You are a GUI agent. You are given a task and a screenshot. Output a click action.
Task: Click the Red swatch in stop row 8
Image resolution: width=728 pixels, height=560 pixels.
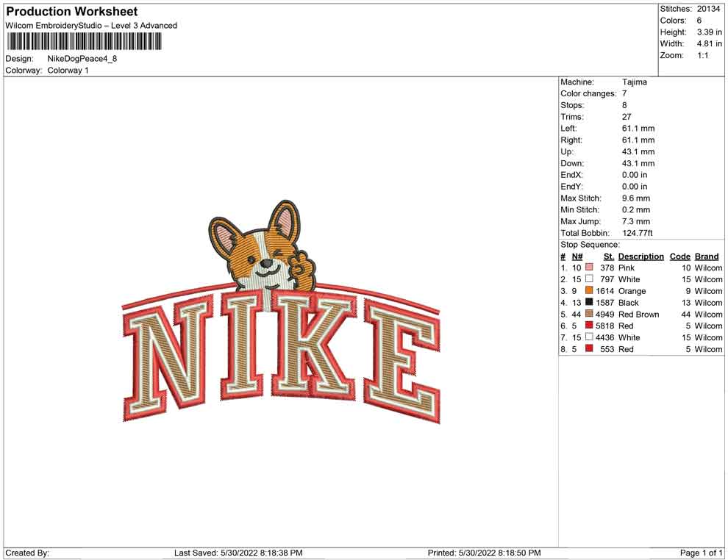coord(589,348)
